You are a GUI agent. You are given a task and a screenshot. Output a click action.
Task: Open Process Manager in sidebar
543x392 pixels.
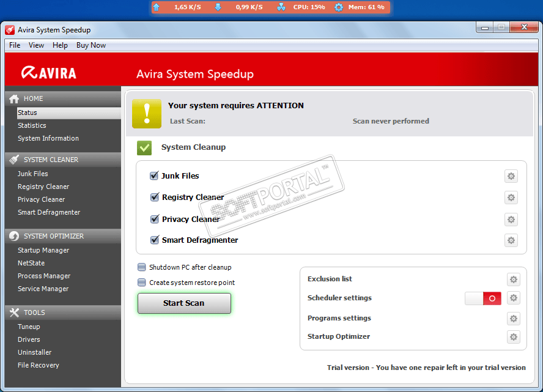pos(44,276)
